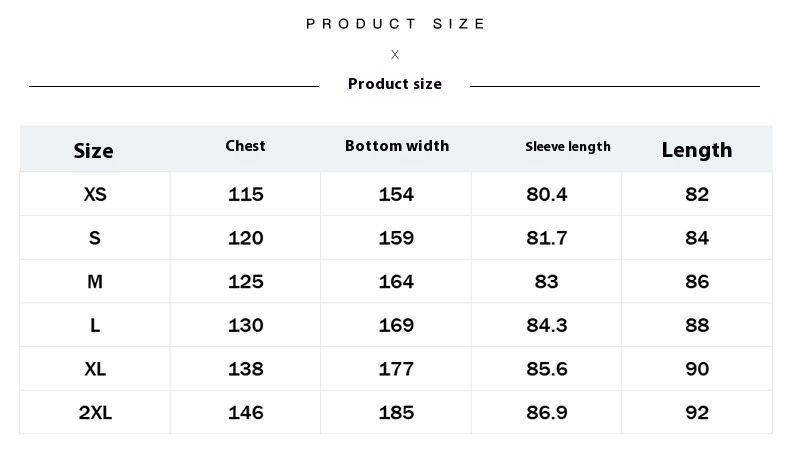Select the Size column header
790x464 pixels.
point(94,151)
